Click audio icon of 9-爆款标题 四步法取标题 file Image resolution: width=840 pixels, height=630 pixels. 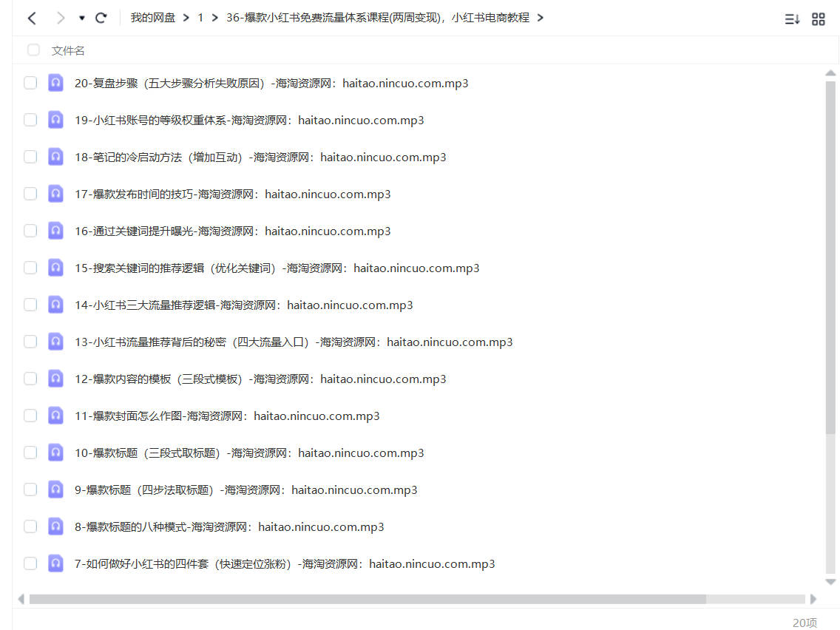(x=55, y=490)
